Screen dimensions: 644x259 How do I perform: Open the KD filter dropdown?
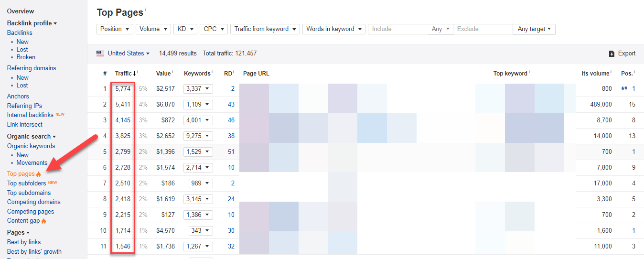coord(185,29)
